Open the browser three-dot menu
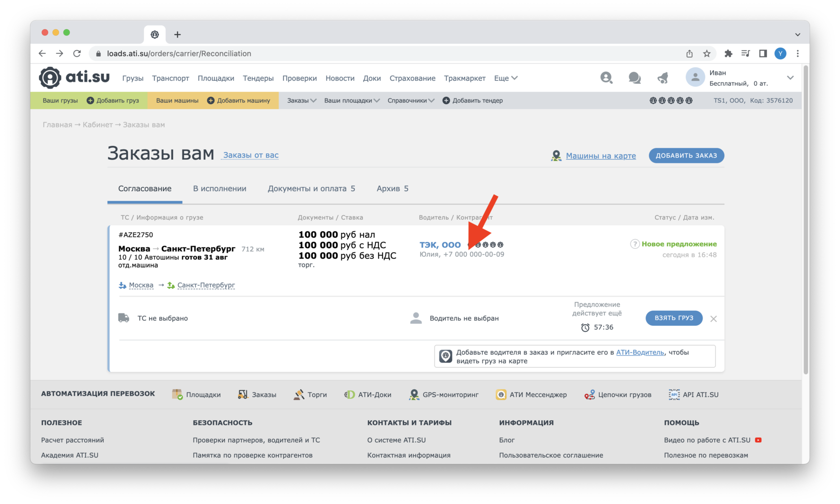This screenshot has height=504, width=840. tap(797, 53)
